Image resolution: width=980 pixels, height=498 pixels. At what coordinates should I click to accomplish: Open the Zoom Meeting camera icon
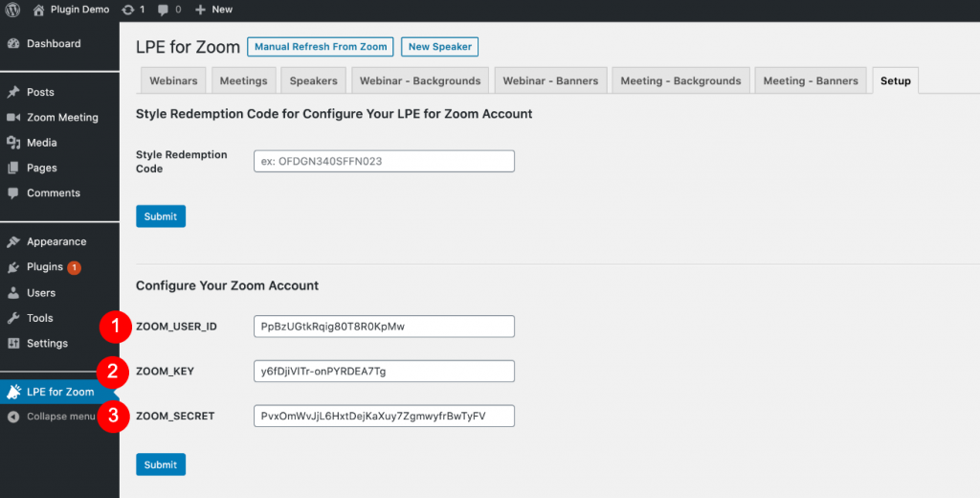13,118
